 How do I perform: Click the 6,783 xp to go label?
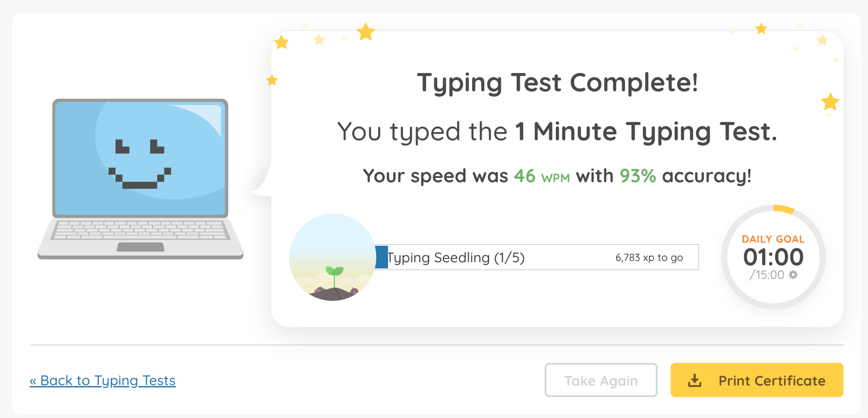[x=649, y=258]
